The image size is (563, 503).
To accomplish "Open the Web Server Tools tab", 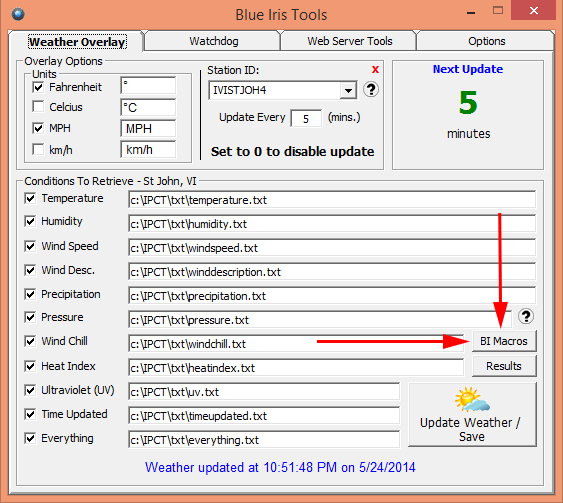I will pyautogui.click(x=350, y=41).
